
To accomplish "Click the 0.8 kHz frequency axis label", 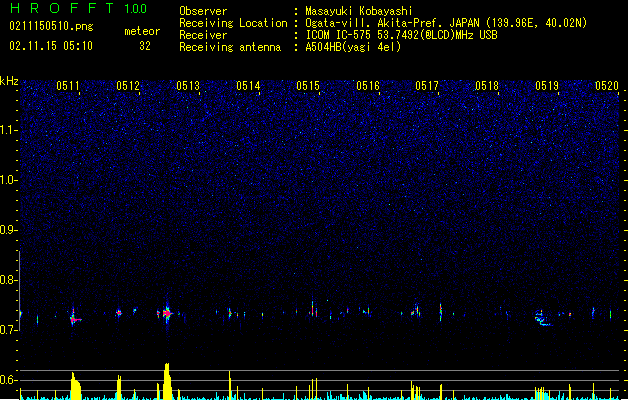I will (x=8, y=280).
